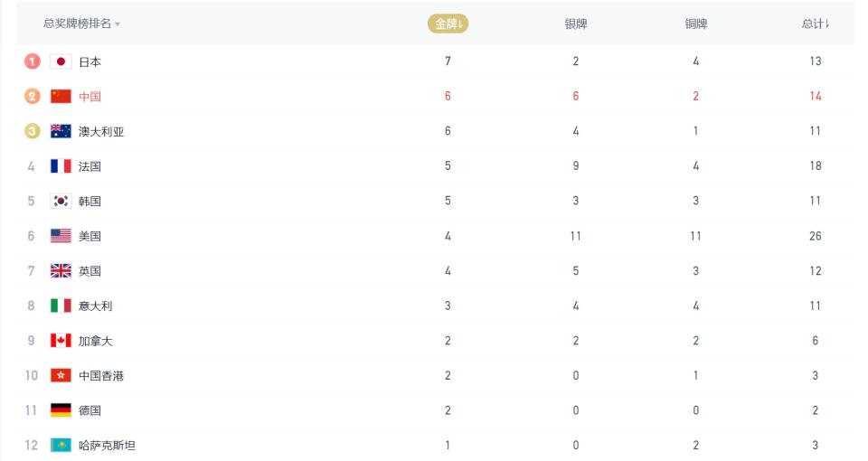Screen dimensions: 868x461
Task: Click the 哈萨克斯坦 row total value 3
Action: pyautogui.click(x=815, y=445)
